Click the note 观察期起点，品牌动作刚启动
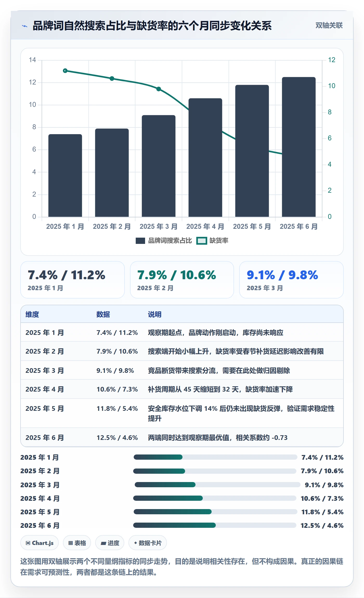 pos(216,333)
